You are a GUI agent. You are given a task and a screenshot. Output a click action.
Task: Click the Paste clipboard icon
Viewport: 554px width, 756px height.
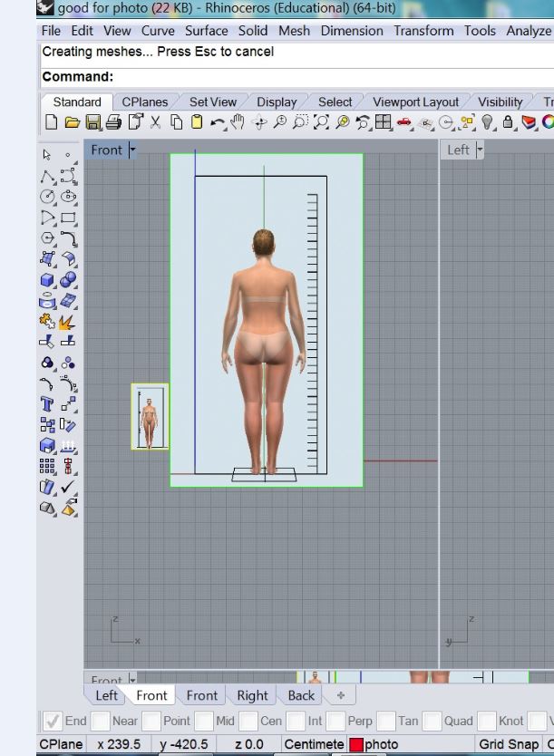pyautogui.click(x=197, y=122)
